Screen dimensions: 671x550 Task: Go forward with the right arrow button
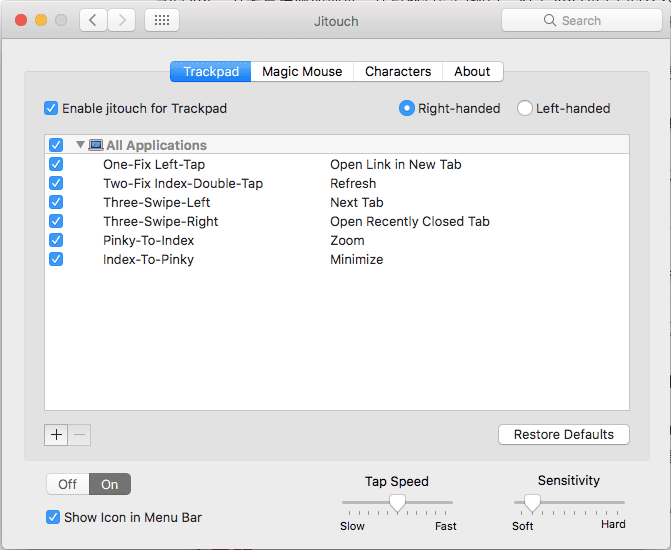click(122, 20)
